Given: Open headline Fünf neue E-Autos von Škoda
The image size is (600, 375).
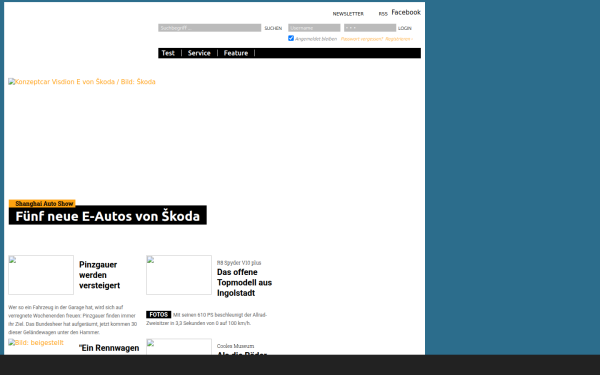Looking at the screenshot, I should tap(108, 216).
